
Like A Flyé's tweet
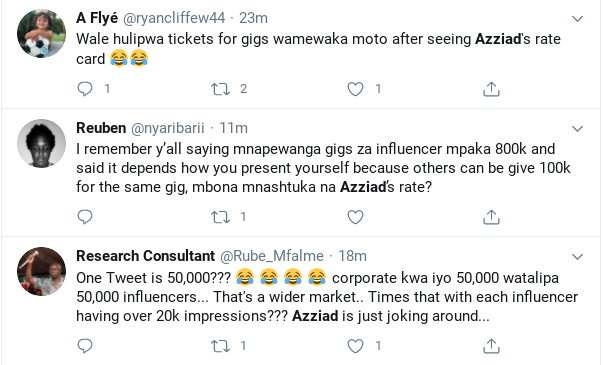[355, 89]
